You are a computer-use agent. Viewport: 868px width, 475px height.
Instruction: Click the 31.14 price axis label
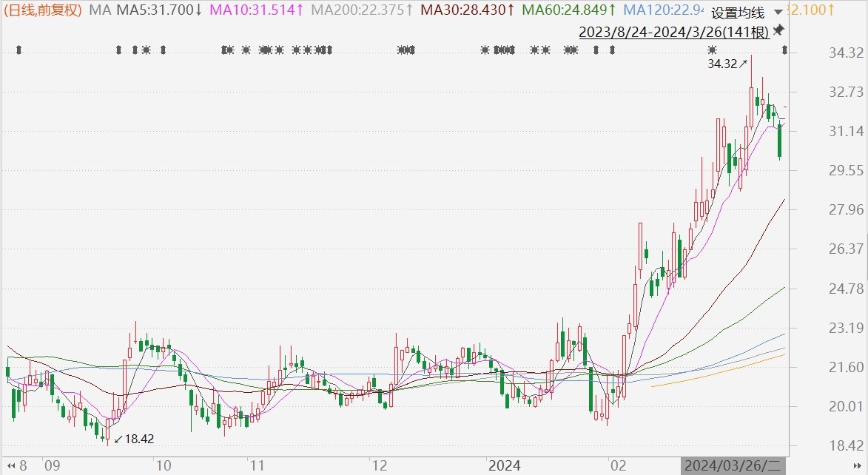click(846, 131)
